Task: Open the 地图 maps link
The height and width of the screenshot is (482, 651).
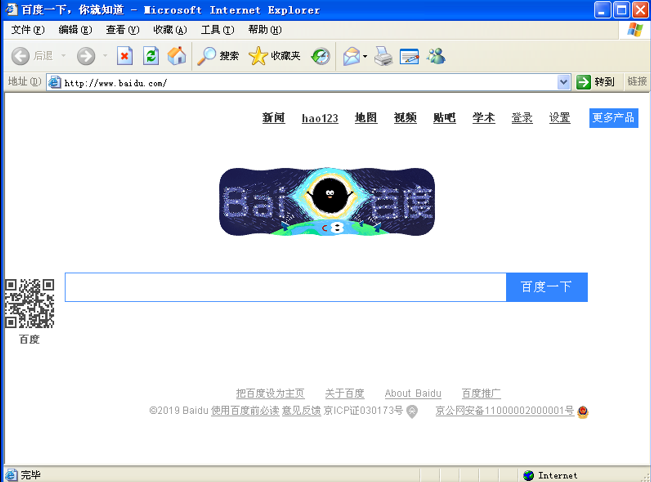Action: 366,118
